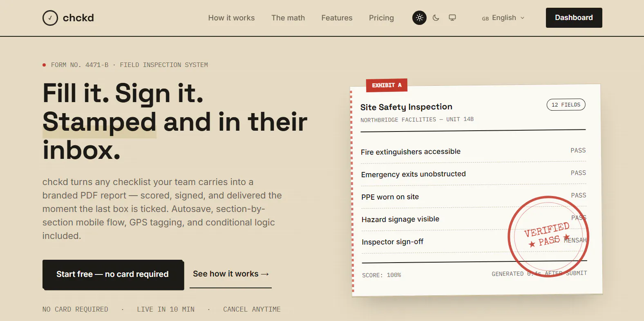Click the chckd checkmark logo icon
Viewport: 644px width, 321px height.
point(50,18)
